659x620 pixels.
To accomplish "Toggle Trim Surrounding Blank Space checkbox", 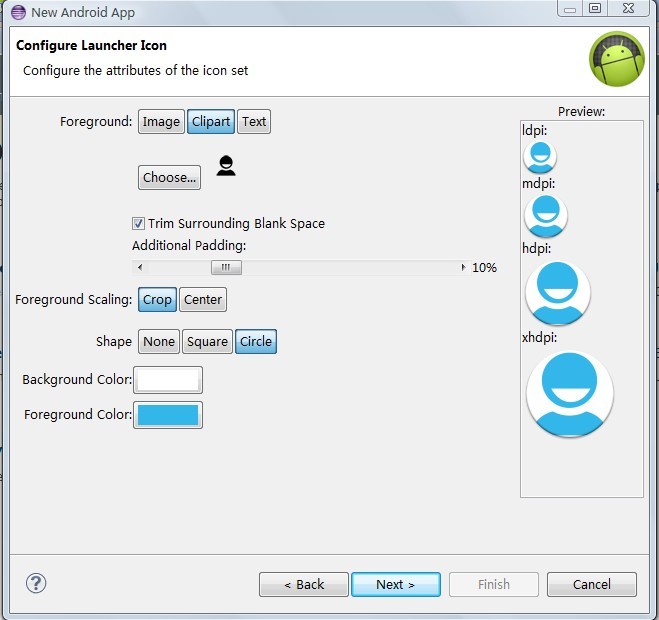I will click(138, 223).
